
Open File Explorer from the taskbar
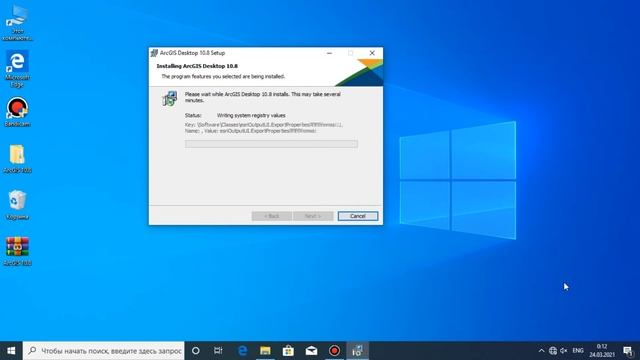[265, 351]
